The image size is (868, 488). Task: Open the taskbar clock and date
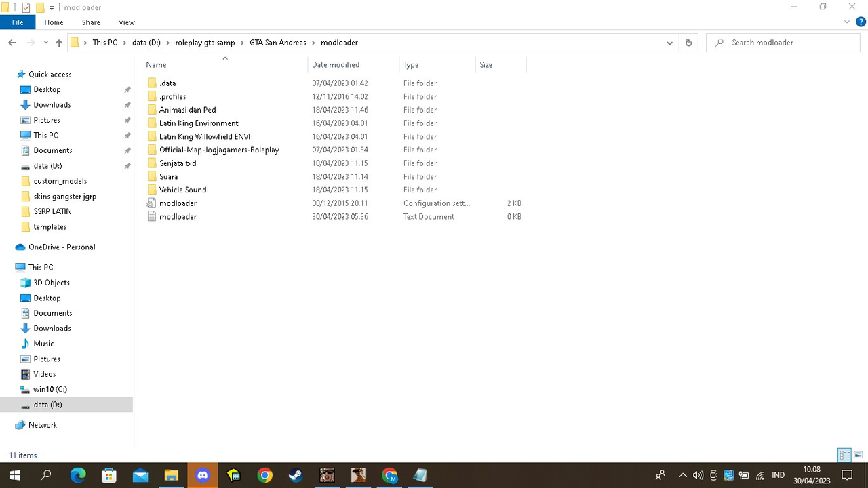(x=811, y=475)
